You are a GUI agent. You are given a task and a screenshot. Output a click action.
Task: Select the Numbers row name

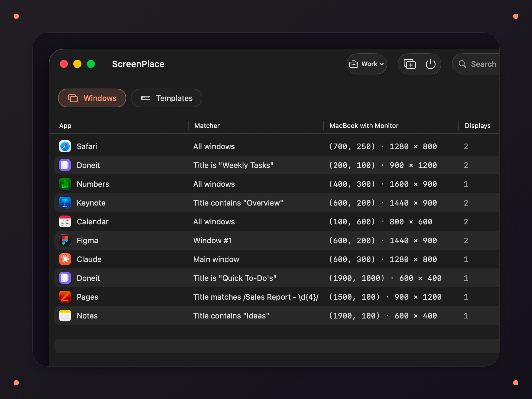pos(93,184)
